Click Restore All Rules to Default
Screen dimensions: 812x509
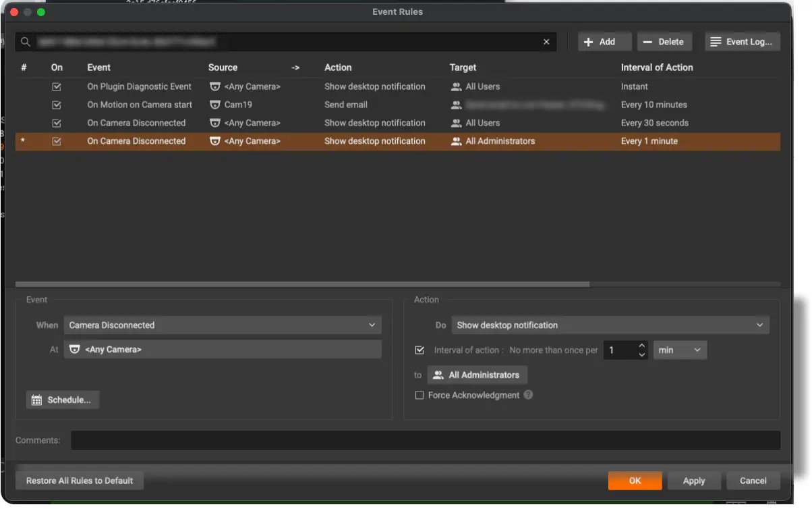[80, 481]
